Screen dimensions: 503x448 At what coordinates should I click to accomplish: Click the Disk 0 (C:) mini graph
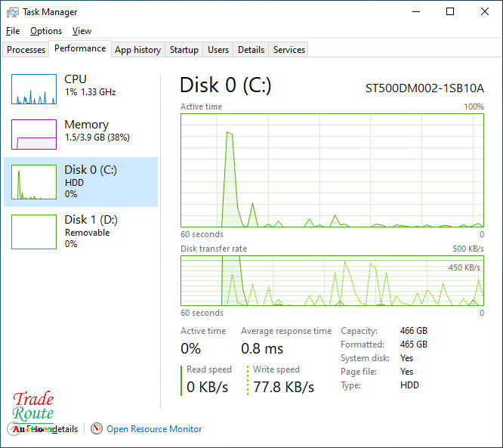pyautogui.click(x=34, y=182)
